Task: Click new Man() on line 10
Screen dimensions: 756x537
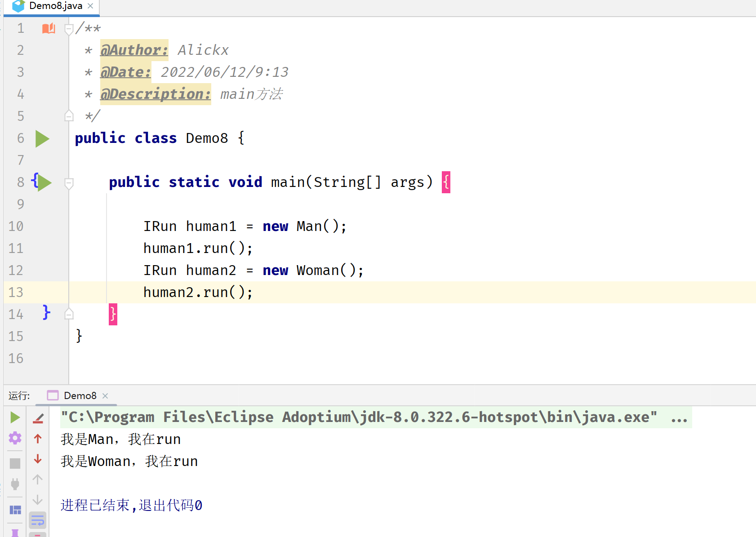Action: (301, 226)
